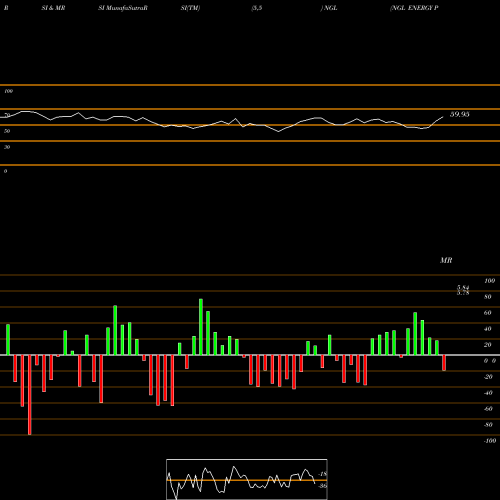
Task: Select the MR axis label 100
Action: [x=489, y=281]
